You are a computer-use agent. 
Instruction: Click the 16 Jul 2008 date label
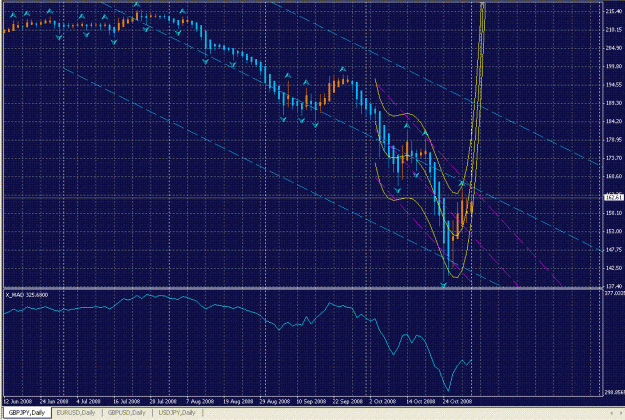point(126,401)
